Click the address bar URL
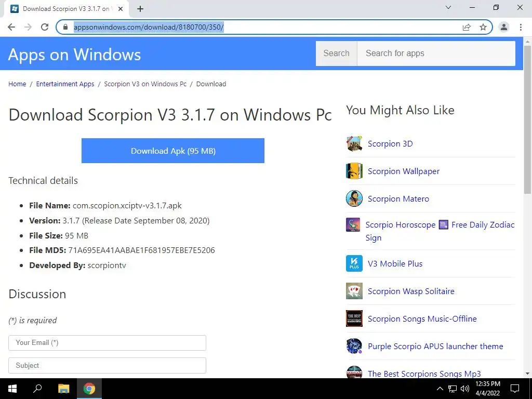The width and height of the screenshot is (532, 399). click(x=149, y=27)
